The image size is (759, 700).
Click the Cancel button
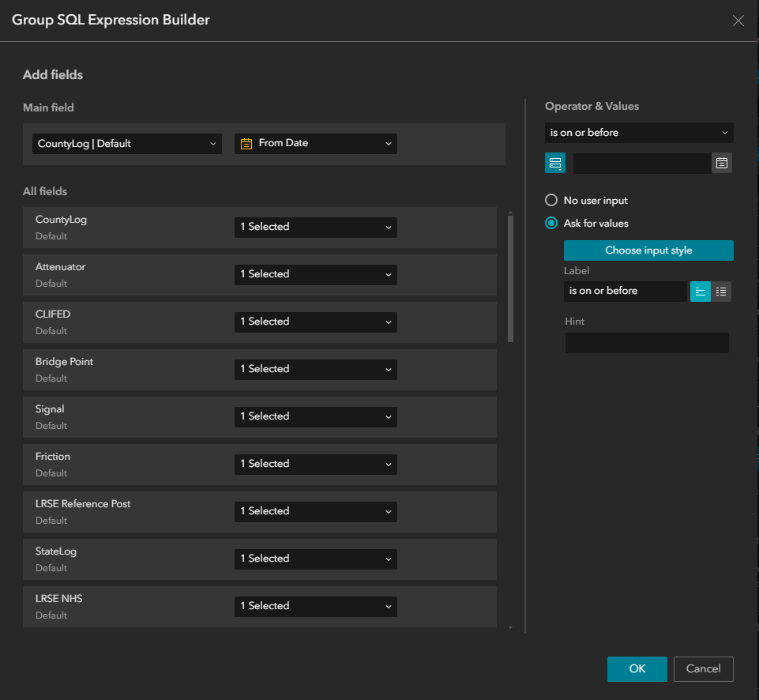pyautogui.click(x=703, y=668)
